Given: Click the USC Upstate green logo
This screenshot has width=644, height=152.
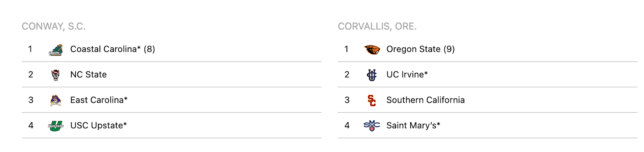Looking at the screenshot, I should 56,126.
